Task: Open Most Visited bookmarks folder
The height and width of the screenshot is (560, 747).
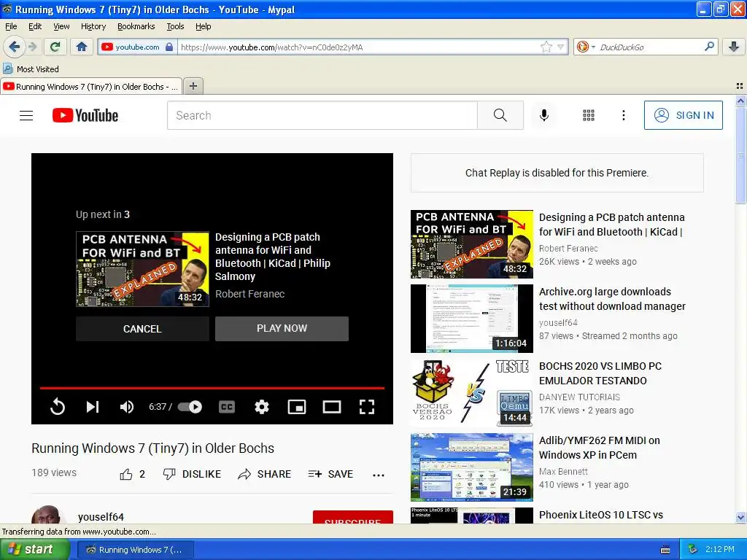Action: (31, 69)
